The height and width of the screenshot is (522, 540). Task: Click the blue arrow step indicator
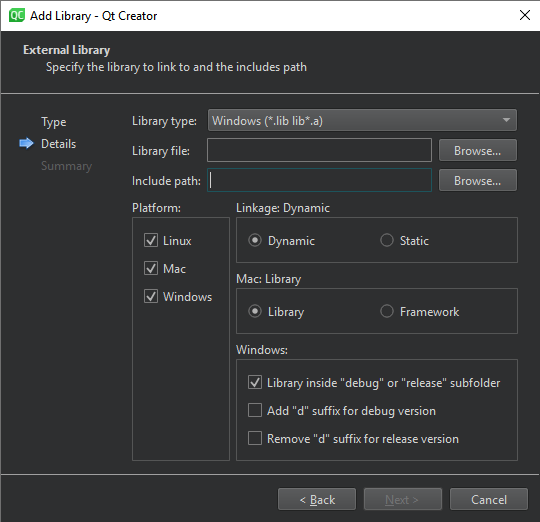point(26,143)
